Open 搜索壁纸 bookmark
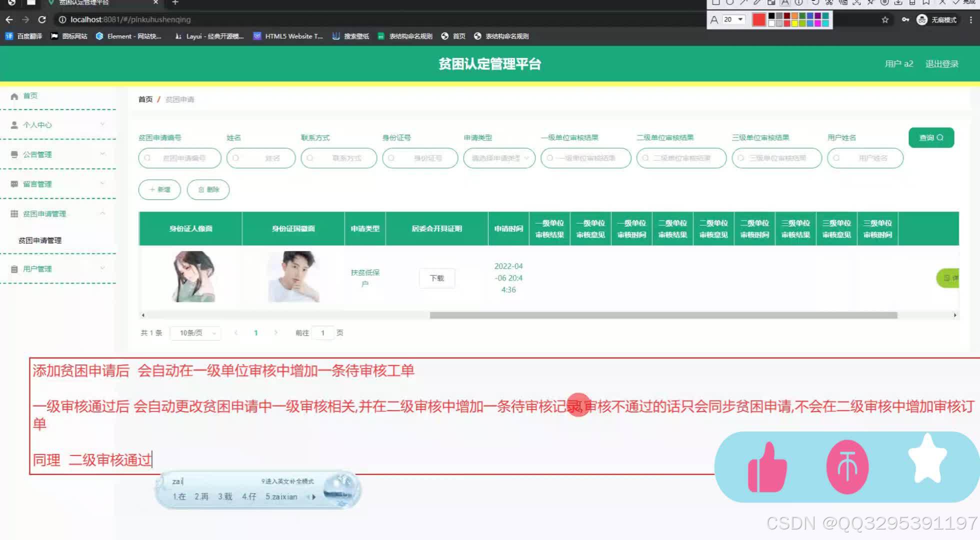The width and height of the screenshot is (980, 540). [x=351, y=36]
